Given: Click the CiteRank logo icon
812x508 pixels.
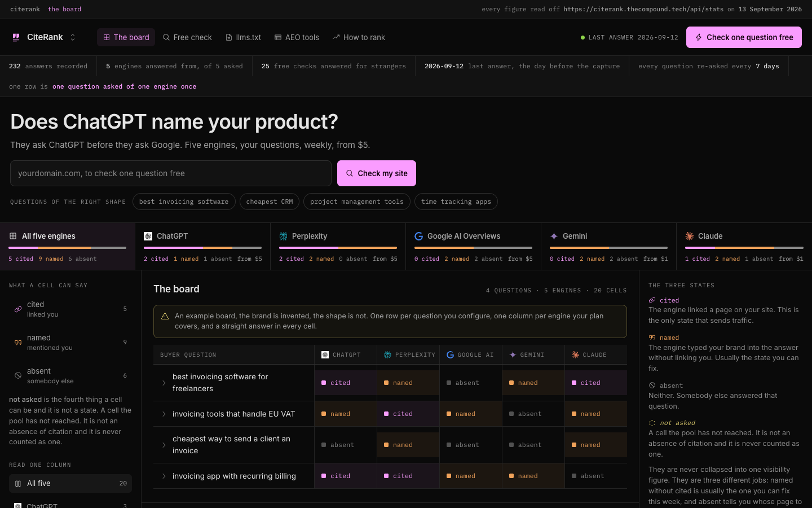Looking at the screenshot, I should pos(16,37).
